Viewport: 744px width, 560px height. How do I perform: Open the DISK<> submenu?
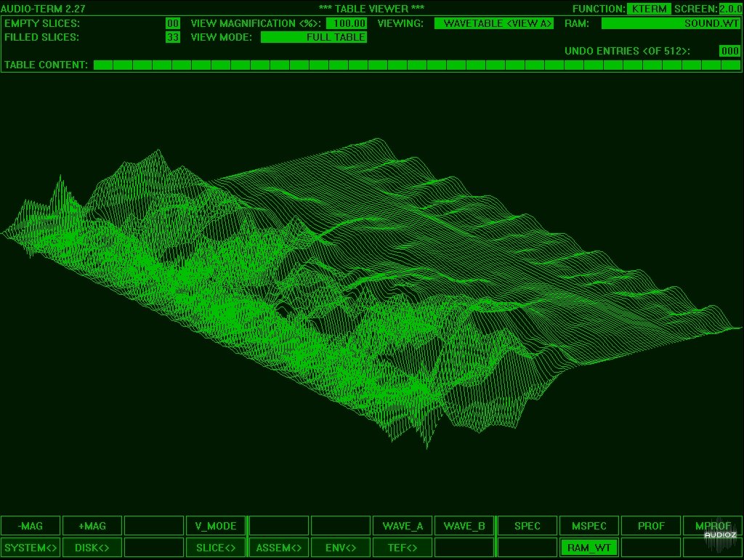coord(92,548)
